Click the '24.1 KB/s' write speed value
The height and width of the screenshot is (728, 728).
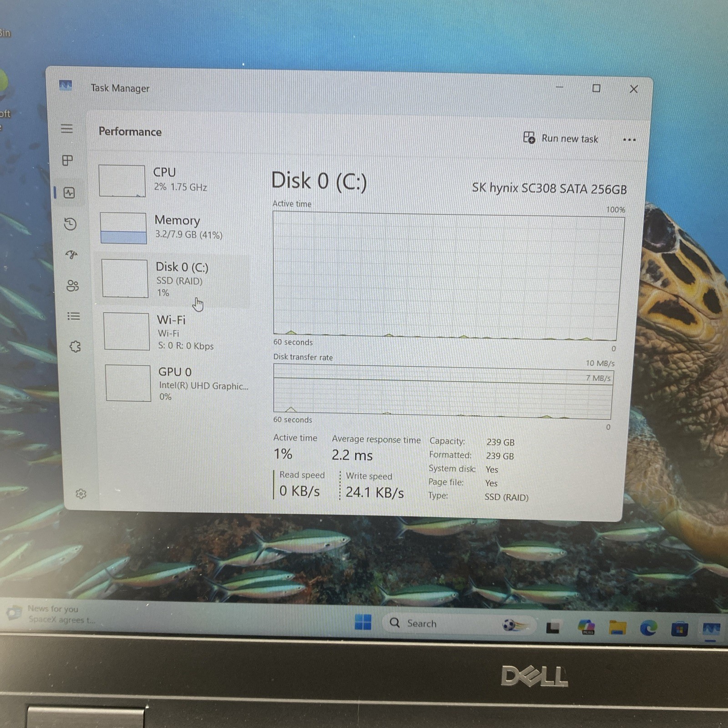click(374, 492)
